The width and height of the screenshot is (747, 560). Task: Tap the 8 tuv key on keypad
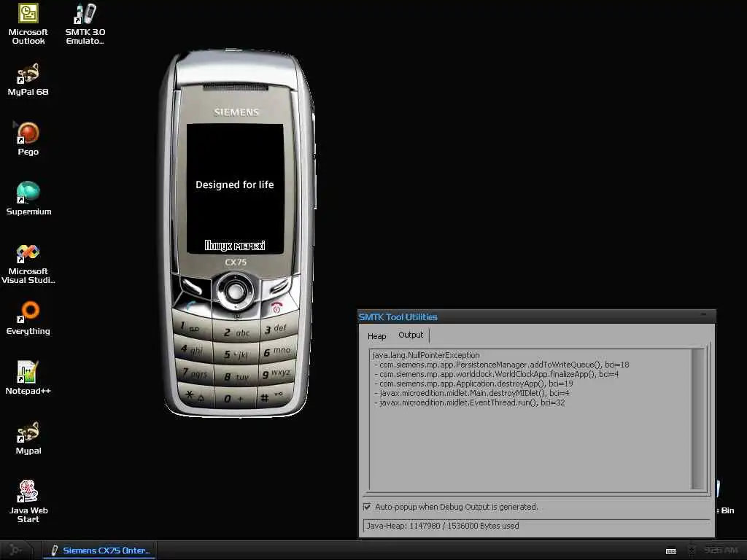(x=237, y=377)
